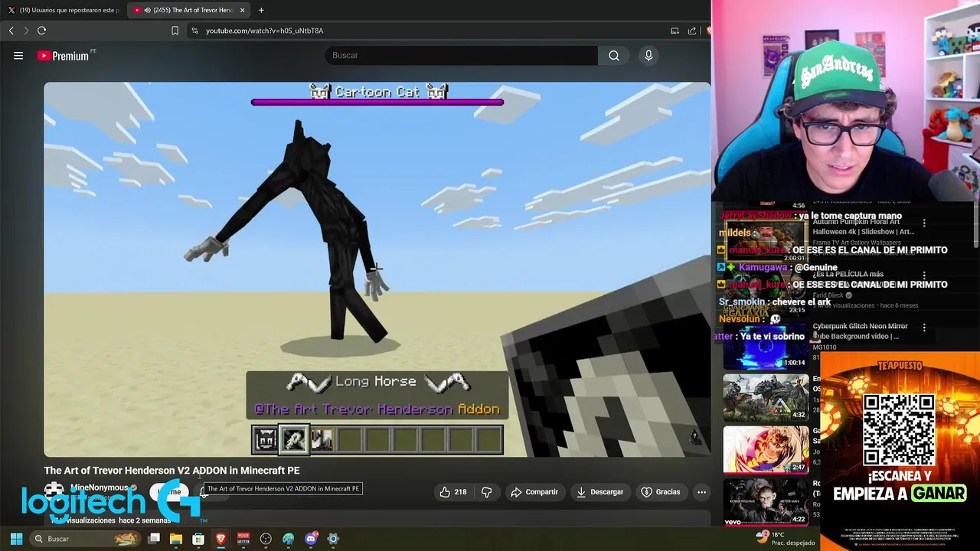Open the cast/picture-in-picture icon in address bar
Image resolution: width=980 pixels, height=551 pixels.
pos(675,31)
